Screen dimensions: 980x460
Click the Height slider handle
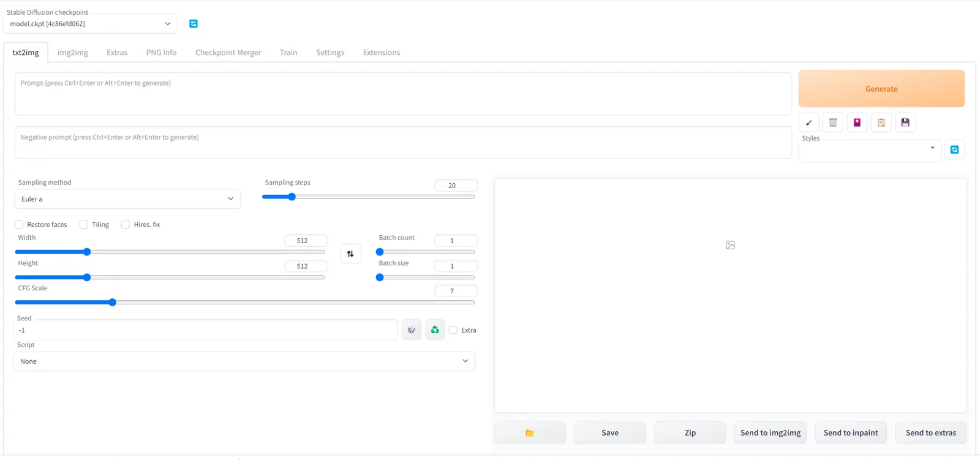point(87,277)
